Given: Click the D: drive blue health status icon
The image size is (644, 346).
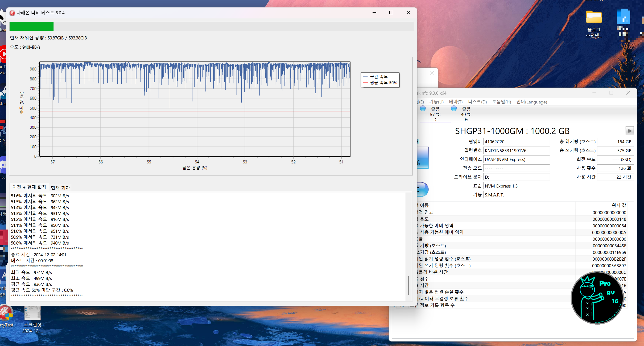Looking at the screenshot, I should coord(422,108).
